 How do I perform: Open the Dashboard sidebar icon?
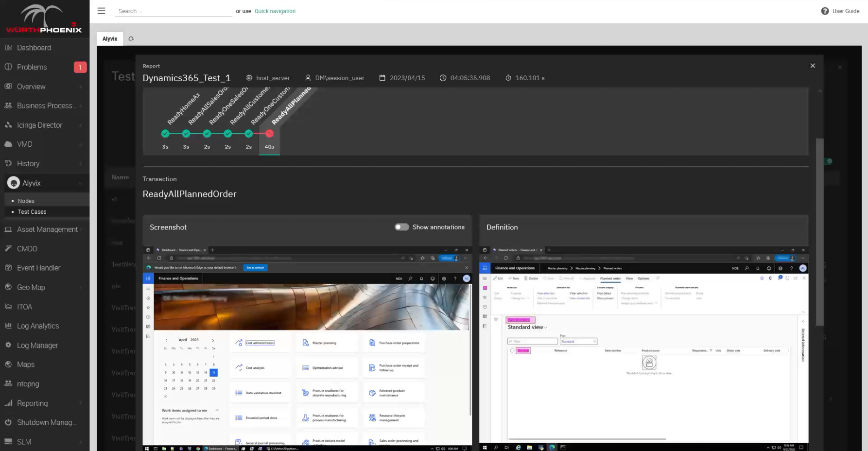click(8, 48)
